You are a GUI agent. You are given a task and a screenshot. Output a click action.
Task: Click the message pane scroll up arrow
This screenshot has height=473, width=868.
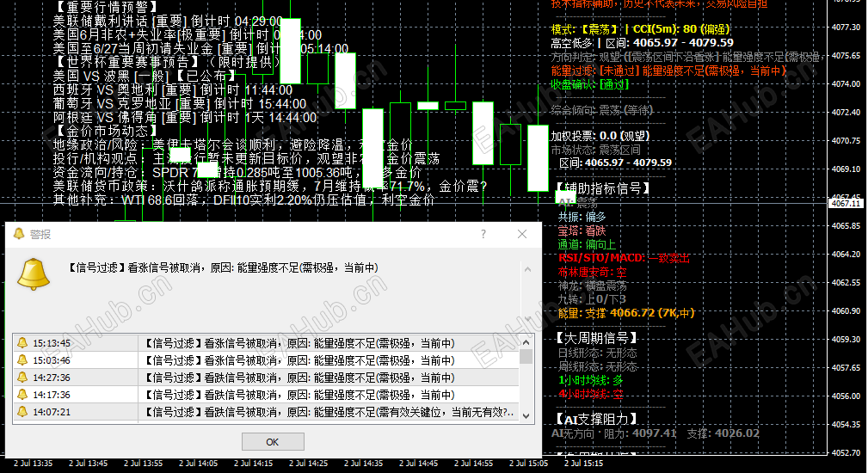(527, 269)
